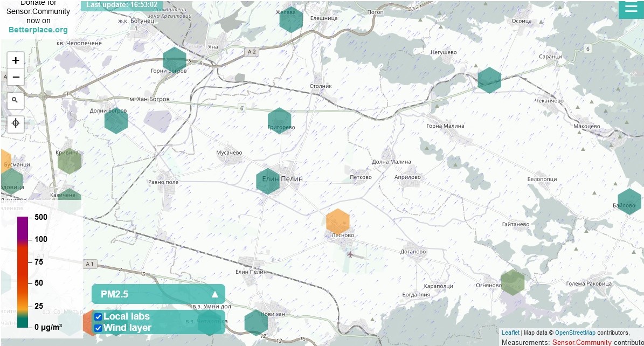The image size is (644, 346).
Task: Open the Betterplace.org donation link
Action: click(x=38, y=30)
